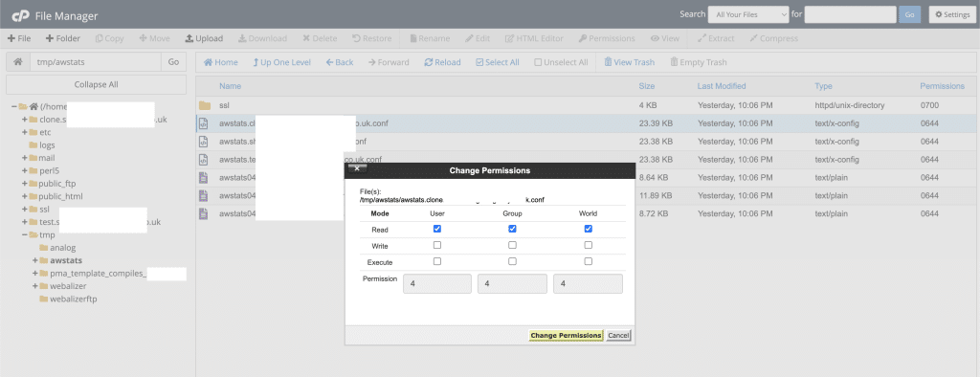
Task: Create a new file with File button
Action: 19,38
